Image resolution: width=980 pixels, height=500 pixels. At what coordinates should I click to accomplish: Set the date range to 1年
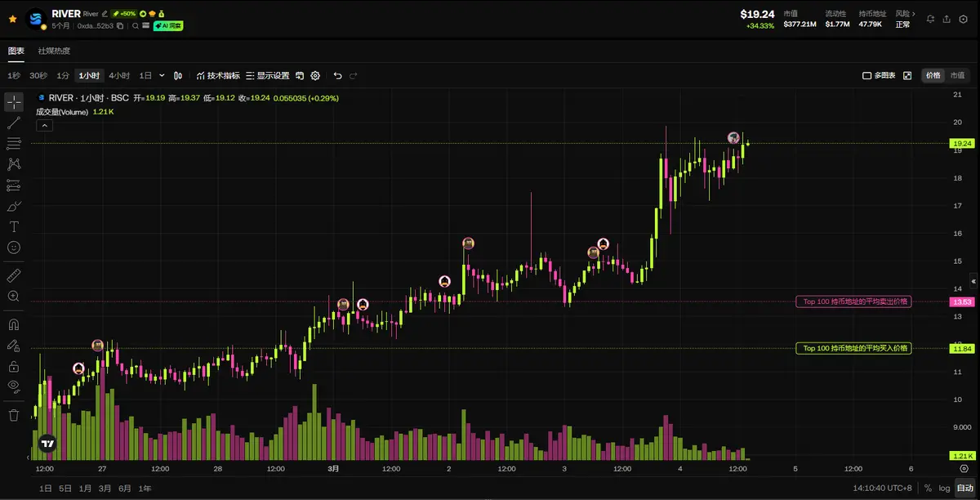144,488
